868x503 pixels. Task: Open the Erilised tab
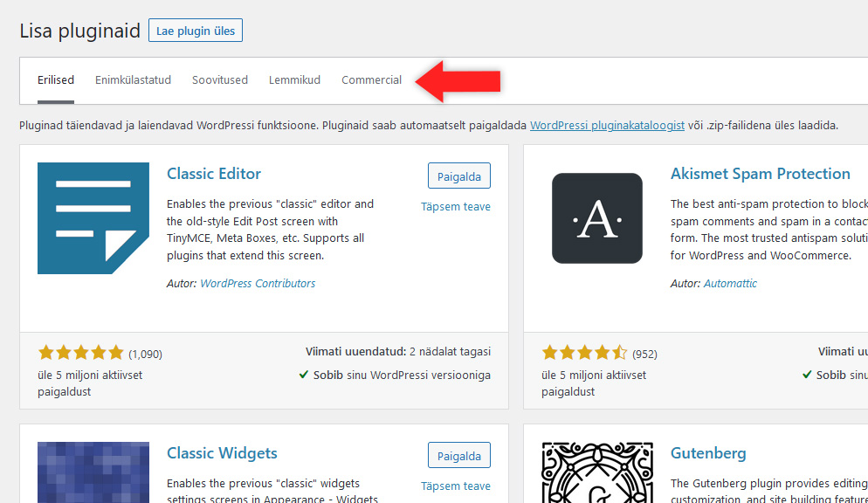[x=56, y=80]
